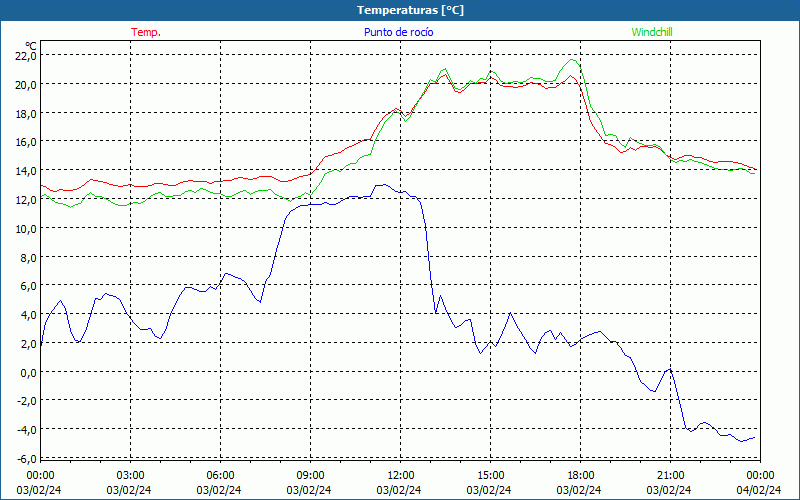The height and width of the screenshot is (500, 800).
Task: Click the '8,0' y-axis value
Action: [29, 257]
